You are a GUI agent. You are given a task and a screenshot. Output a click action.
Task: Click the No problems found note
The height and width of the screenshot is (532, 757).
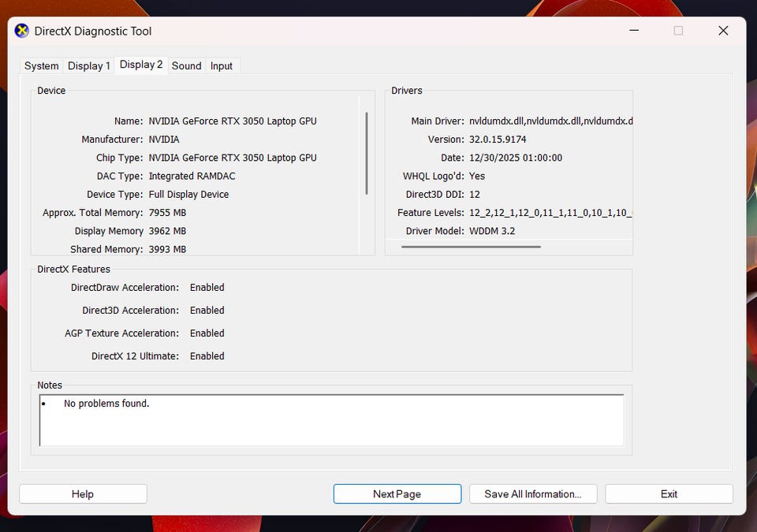tap(106, 404)
